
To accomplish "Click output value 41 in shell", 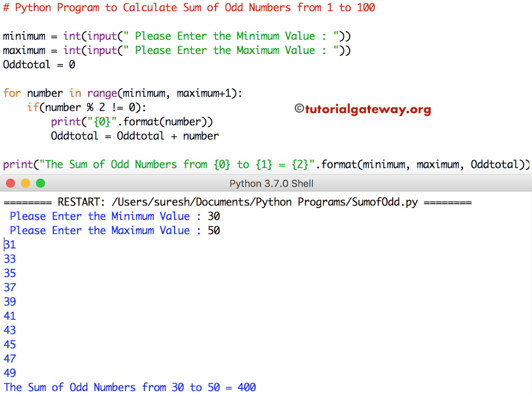I will click(9, 316).
